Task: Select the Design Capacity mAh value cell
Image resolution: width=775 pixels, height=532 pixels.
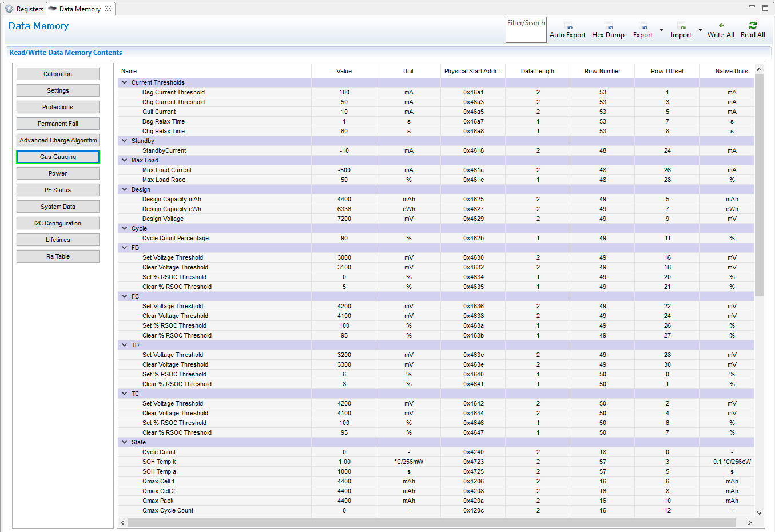Action: (x=344, y=199)
